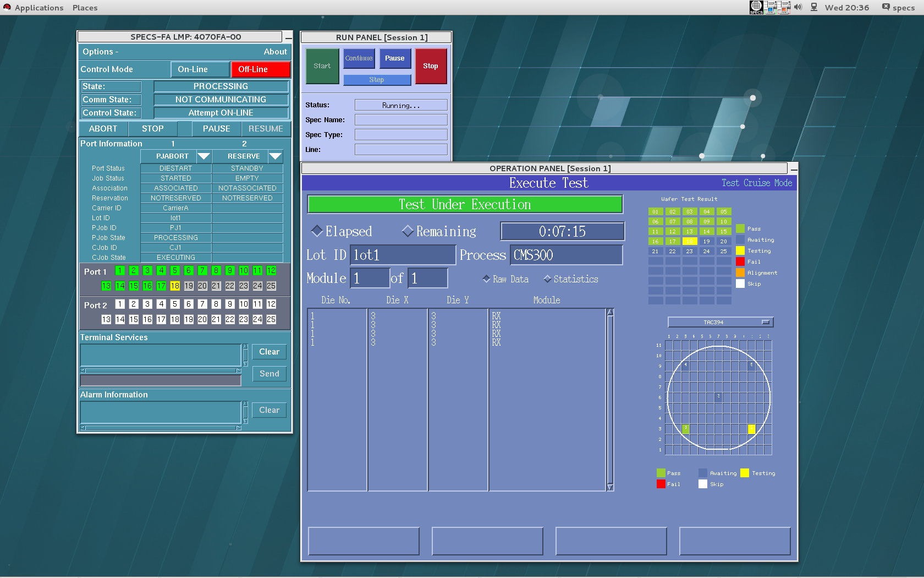Viewport: 924px width, 578px height.
Task: Select green slot 1 in Port 1
Action: tap(120, 270)
